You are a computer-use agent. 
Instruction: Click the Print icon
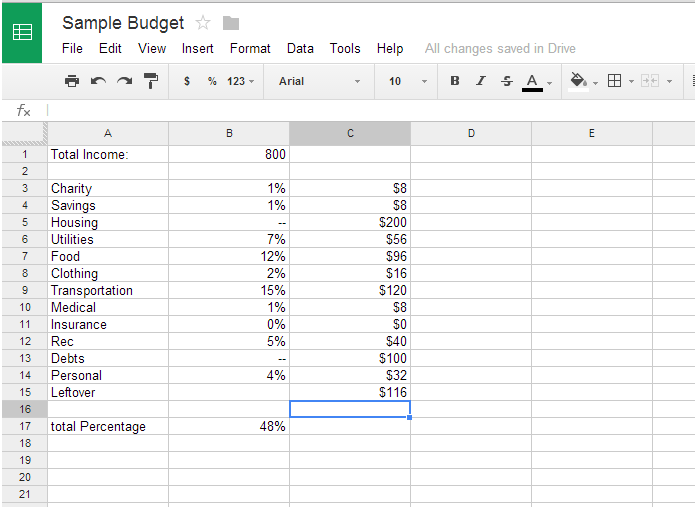tap(72, 81)
